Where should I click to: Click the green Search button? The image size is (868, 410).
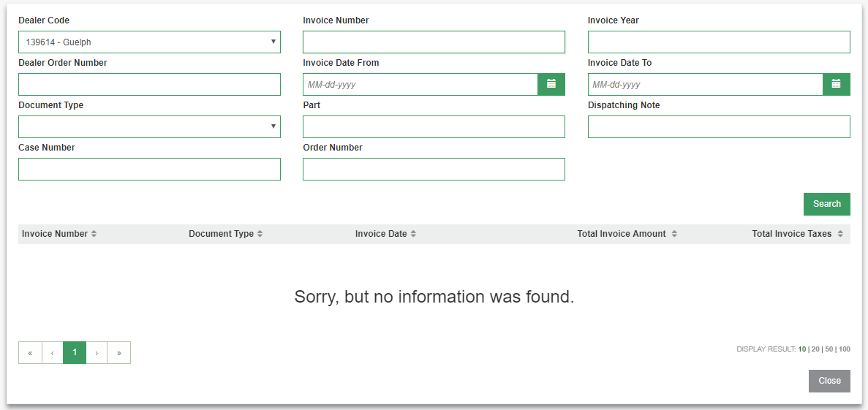[827, 204]
